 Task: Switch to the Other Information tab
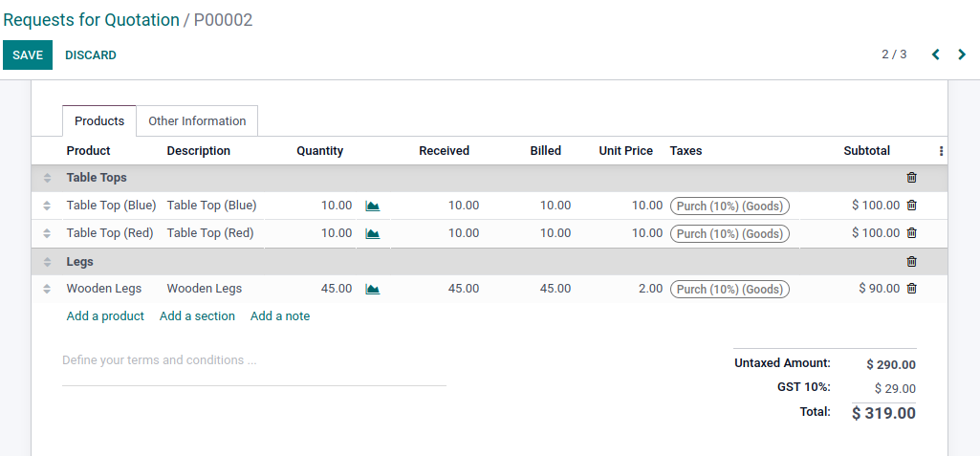pyautogui.click(x=197, y=121)
